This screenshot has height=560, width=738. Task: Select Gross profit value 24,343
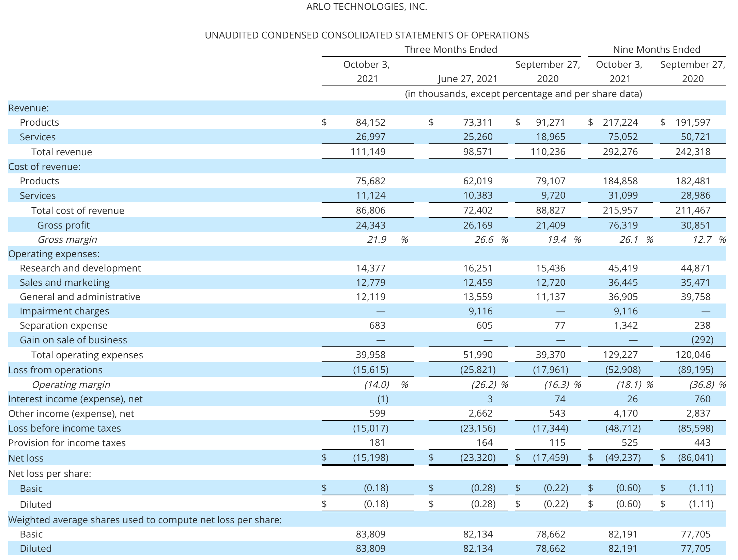[x=371, y=225]
